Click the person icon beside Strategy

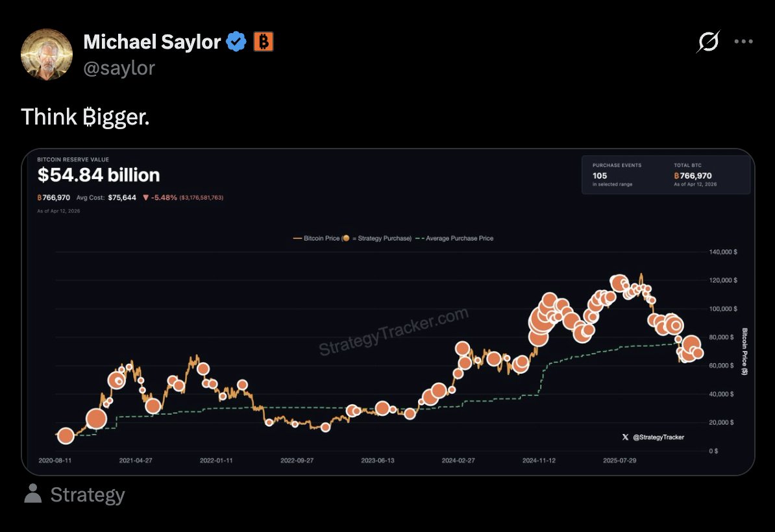pyautogui.click(x=32, y=494)
